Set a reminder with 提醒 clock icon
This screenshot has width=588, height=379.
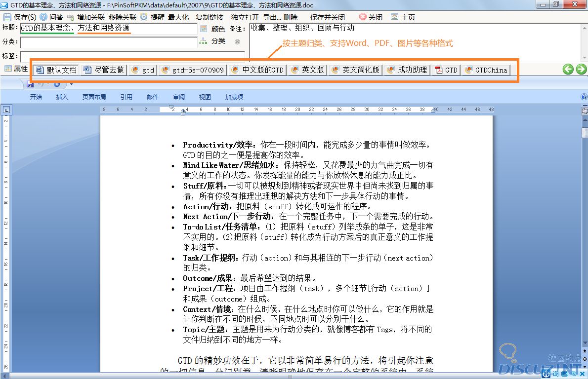pos(144,17)
